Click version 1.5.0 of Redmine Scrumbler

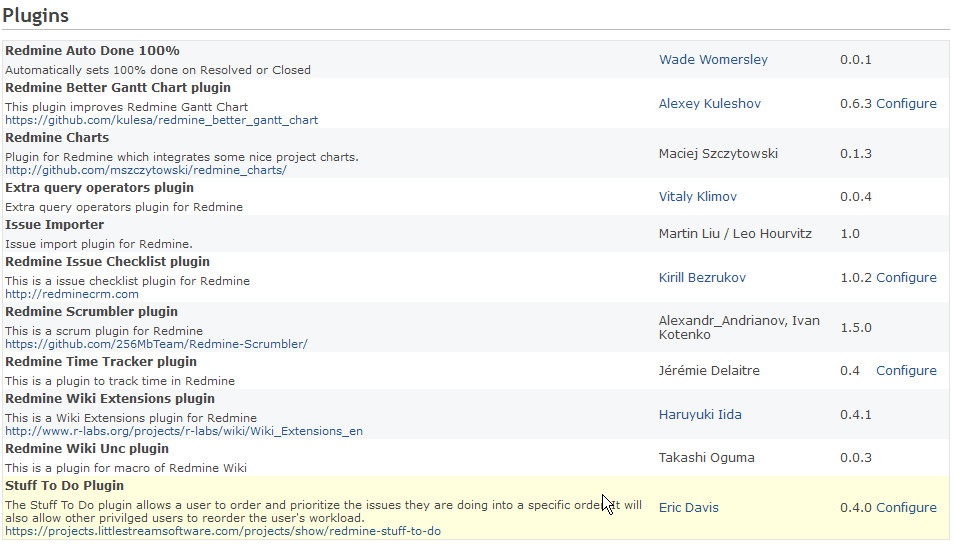click(855, 327)
